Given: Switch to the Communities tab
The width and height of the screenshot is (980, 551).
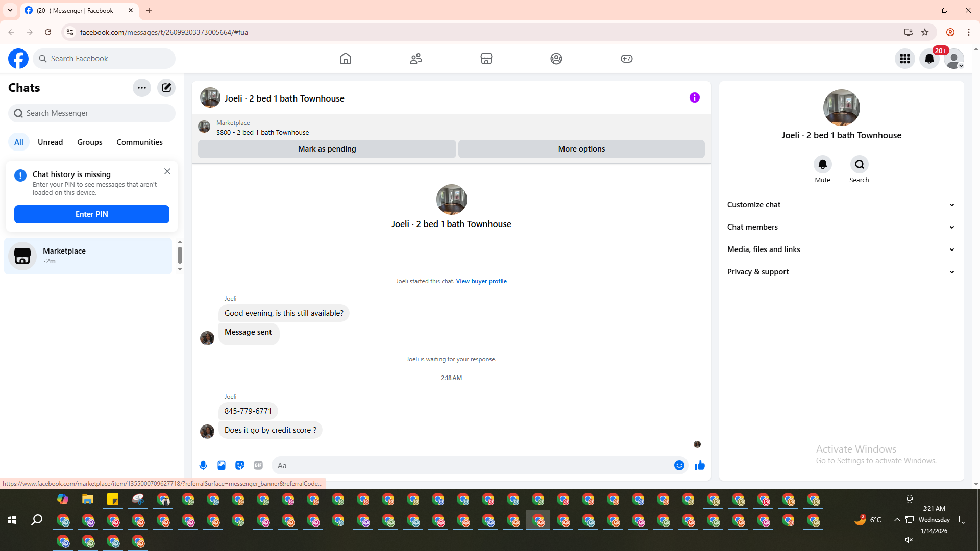Looking at the screenshot, I should (x=139, y=142).
